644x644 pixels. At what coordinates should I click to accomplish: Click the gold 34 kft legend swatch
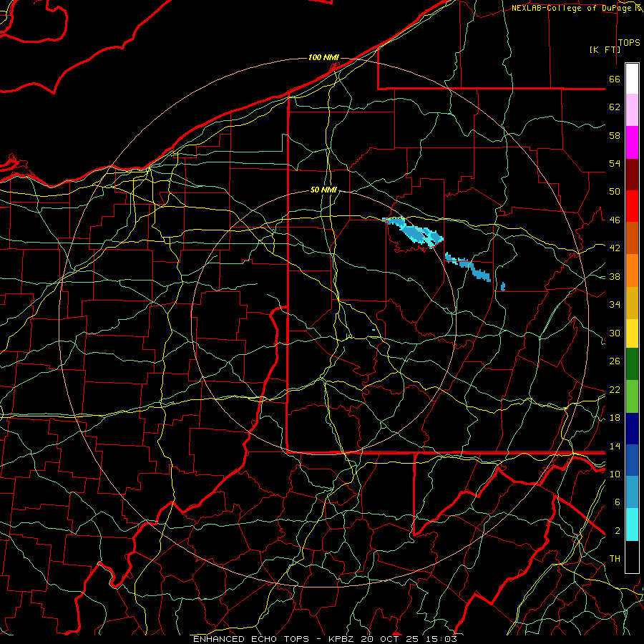[x=632, y=302]
